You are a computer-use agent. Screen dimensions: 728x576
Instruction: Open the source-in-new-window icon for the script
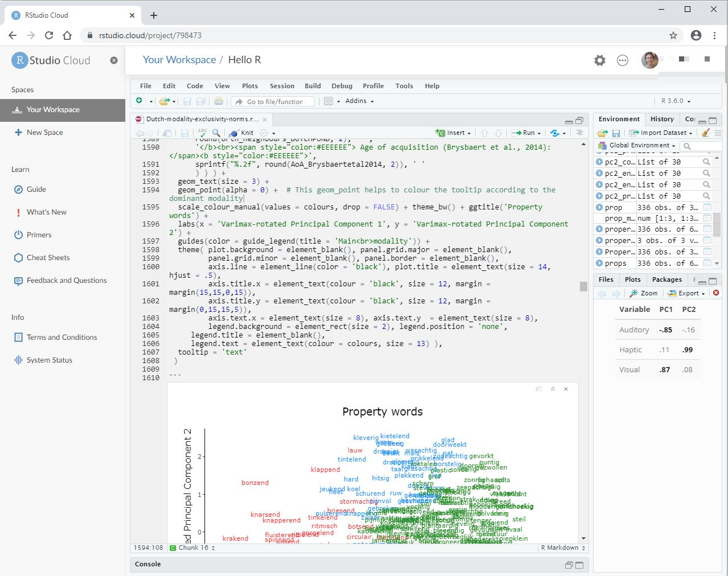coord(167,133)
